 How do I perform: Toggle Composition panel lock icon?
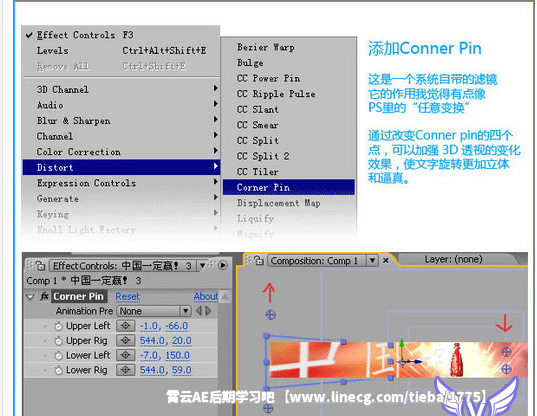[259, 261]
